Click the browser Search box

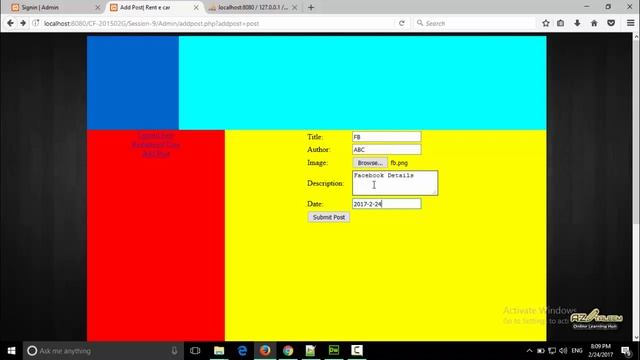coord(473,23)
